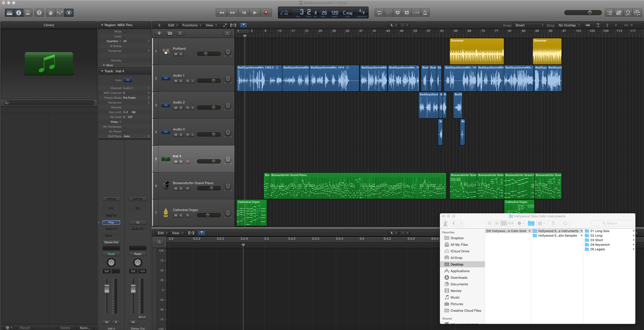Collapse the Track Inst 4 section
The image size is (644, 330).
point(102,71)
